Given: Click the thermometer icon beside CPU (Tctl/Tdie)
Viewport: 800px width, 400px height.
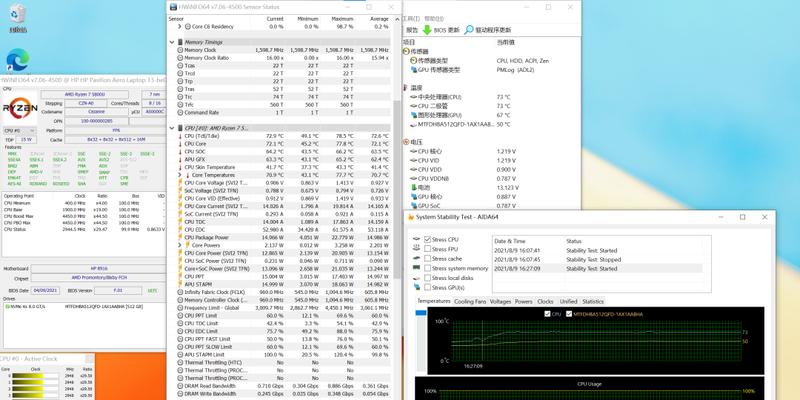Looking at the screenshot, I should coord(180,136).
